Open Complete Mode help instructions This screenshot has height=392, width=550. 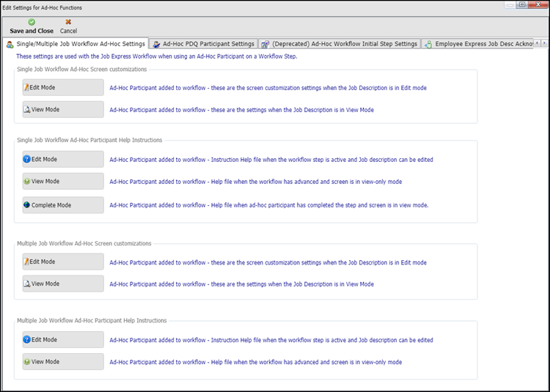(x=63, y=205)
